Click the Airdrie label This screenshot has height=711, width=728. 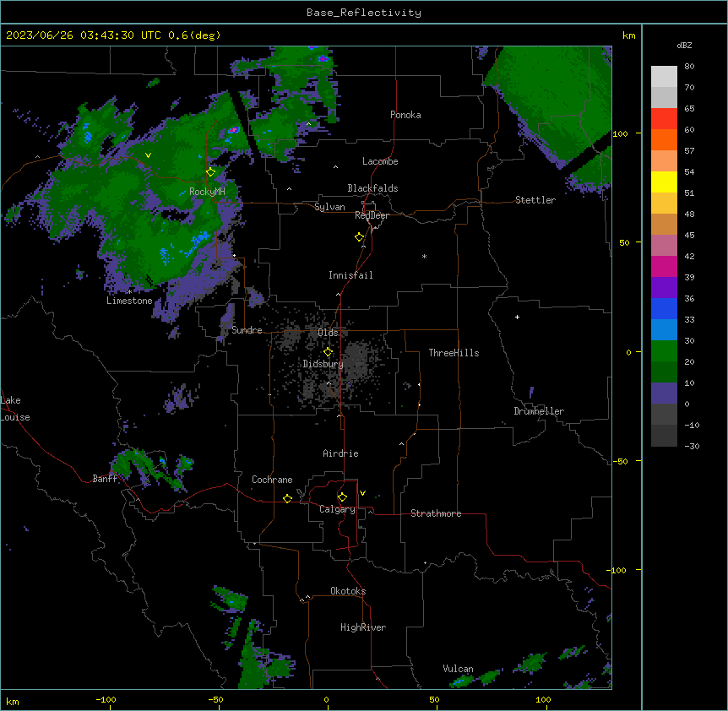pos(340,453)
